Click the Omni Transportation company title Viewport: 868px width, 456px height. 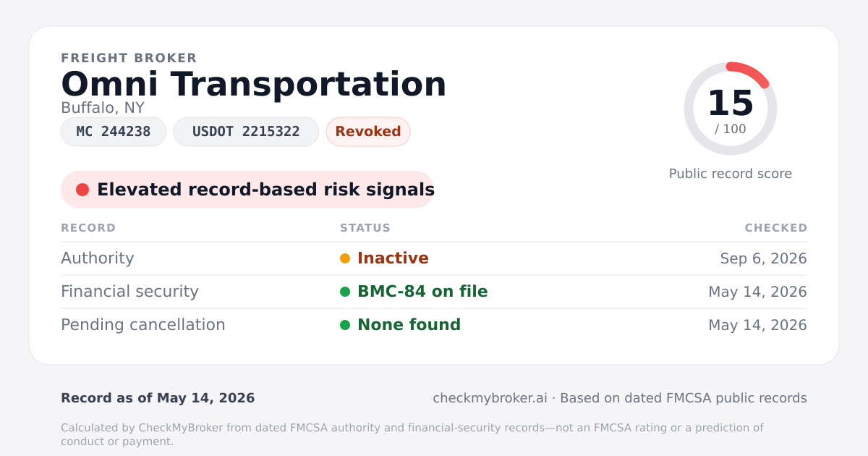[x=254, y=84]
